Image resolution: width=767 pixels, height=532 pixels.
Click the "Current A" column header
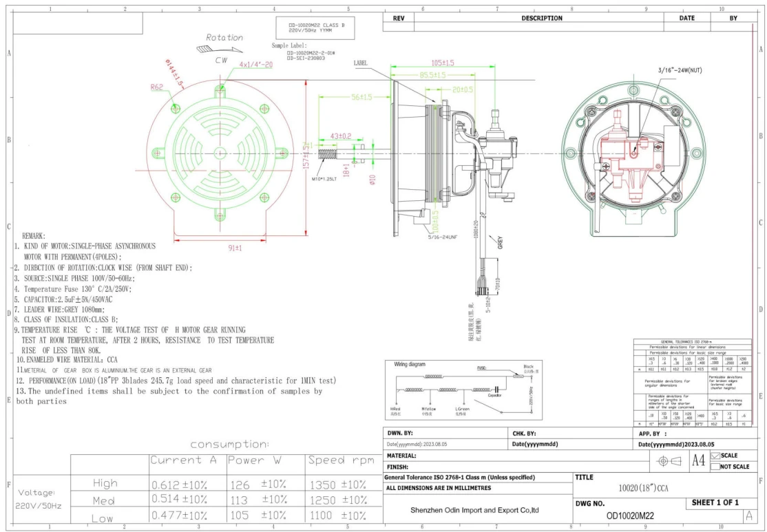point(183,460)
